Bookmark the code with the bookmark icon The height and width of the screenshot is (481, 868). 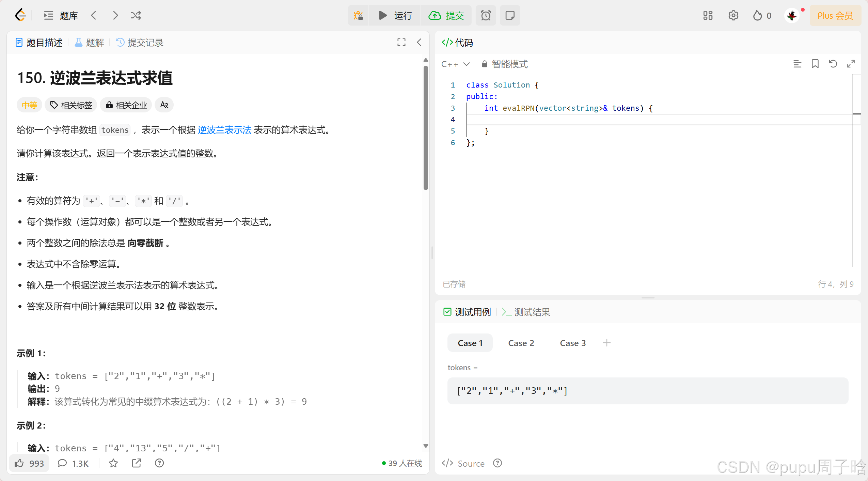coord(815,64)
